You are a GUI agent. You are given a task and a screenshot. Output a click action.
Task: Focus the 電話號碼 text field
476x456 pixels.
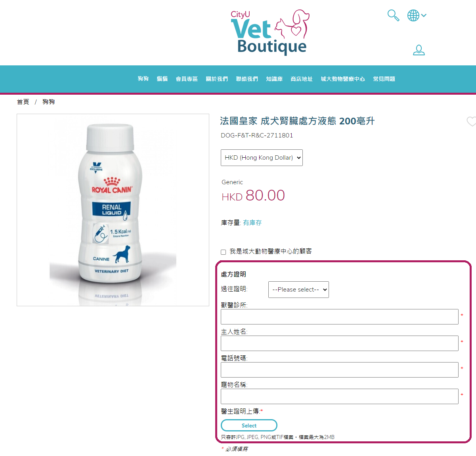340,370
